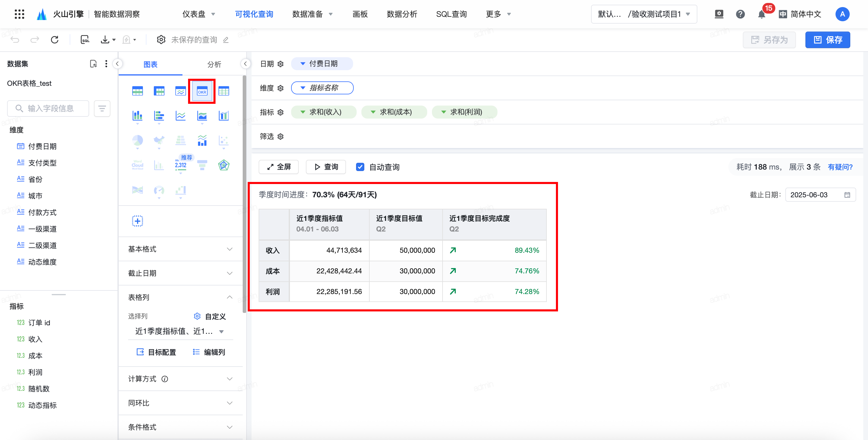
Task: Expand the 计算方式 section
Action: pos(181,379)
